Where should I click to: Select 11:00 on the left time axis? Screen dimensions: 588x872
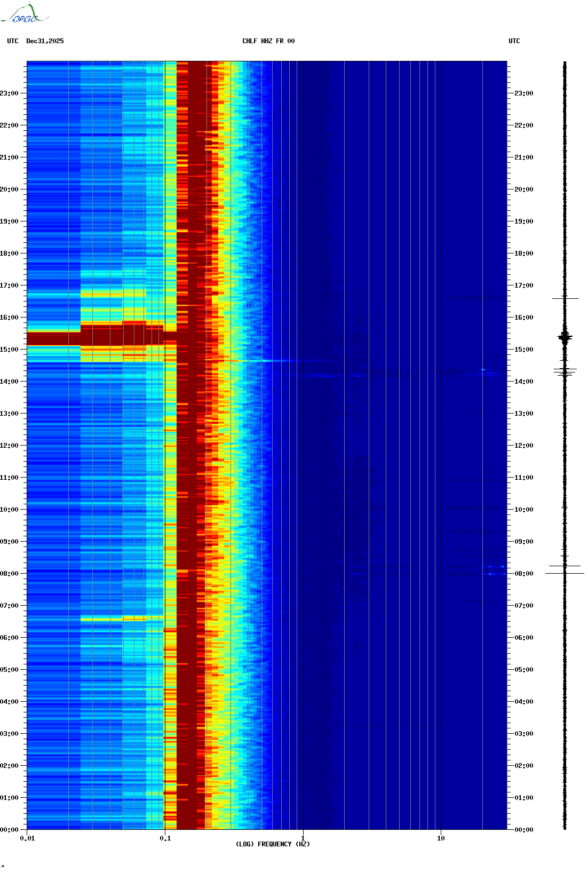click(x=9, y=478)
